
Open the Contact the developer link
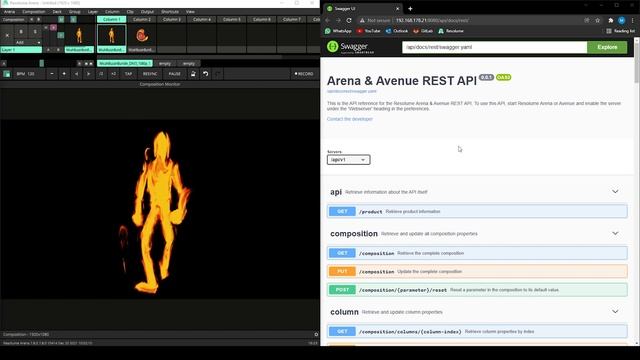pos(350,119)
